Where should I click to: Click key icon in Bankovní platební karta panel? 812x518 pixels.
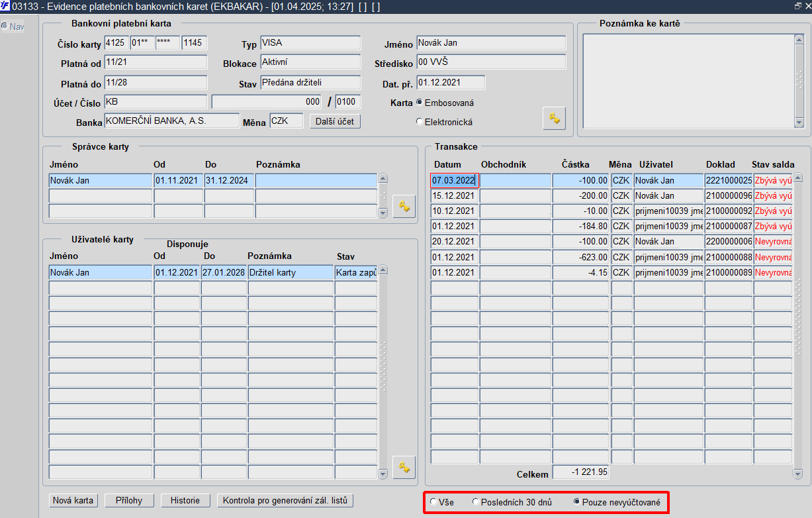(554, 118)
